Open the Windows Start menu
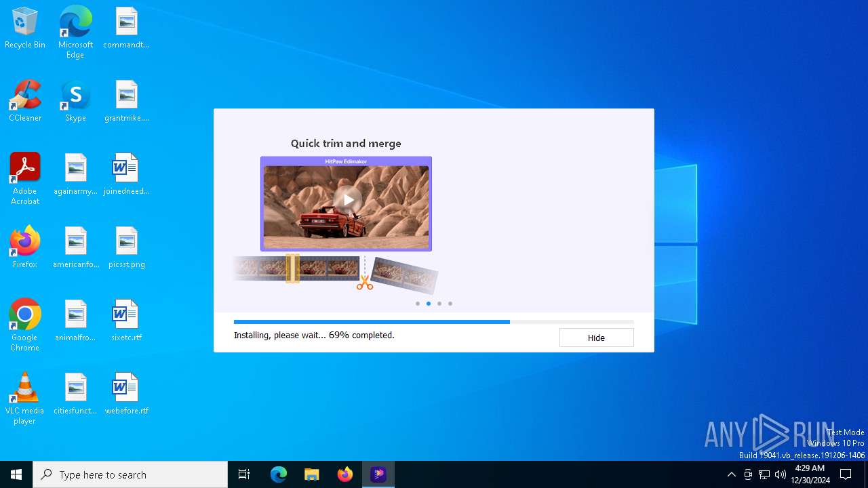This screenshot has height=488, width=868. pos(16,474)
